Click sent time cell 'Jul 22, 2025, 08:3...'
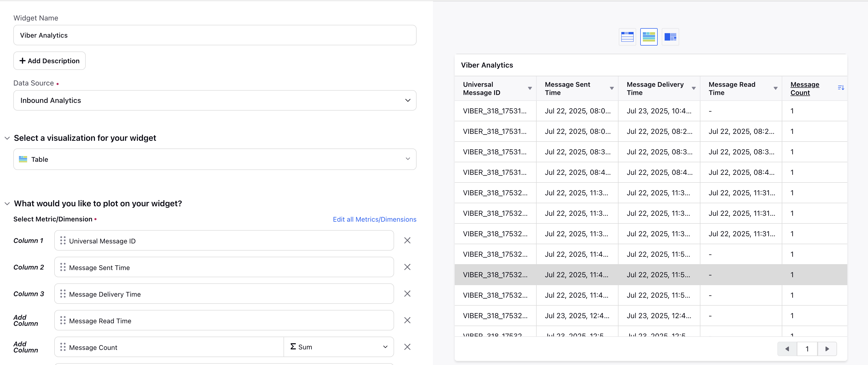 click(578, 152)
